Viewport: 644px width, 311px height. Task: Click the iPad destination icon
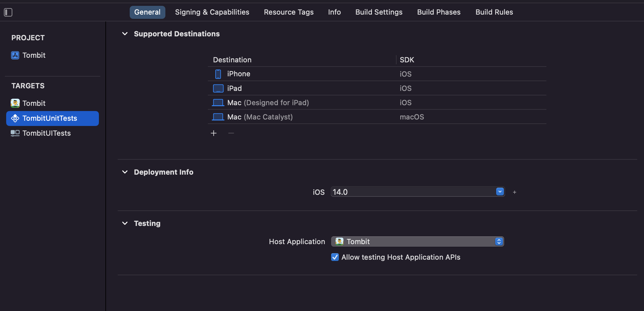[x=218, y=88]
